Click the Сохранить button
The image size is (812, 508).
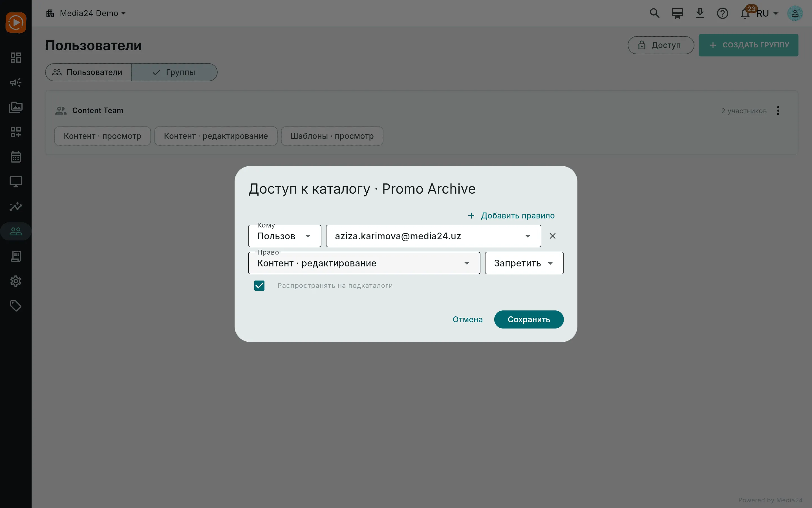coord(529,319)
